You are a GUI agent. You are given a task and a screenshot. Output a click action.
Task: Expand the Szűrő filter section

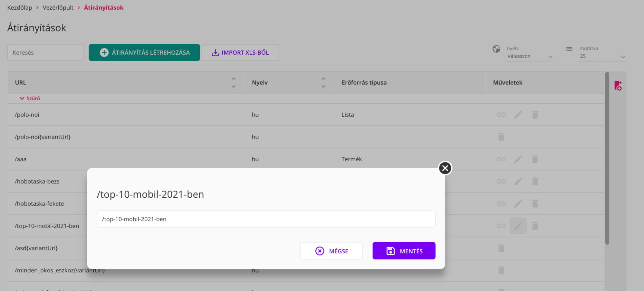click(30, 99)
